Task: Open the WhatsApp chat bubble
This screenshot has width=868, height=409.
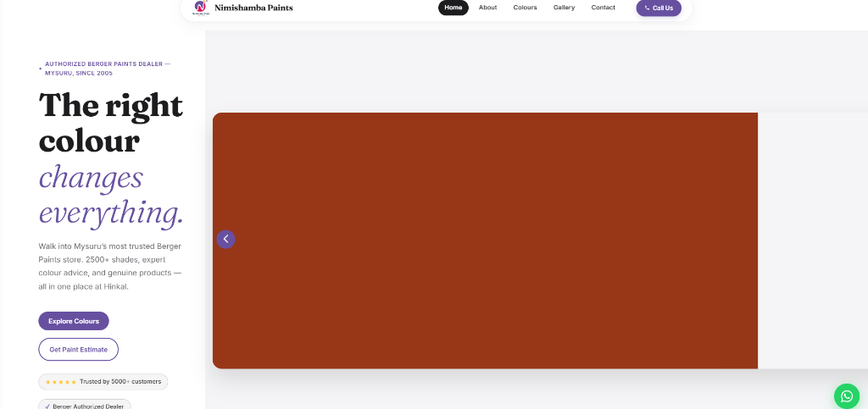Action: tap(847, 395)
